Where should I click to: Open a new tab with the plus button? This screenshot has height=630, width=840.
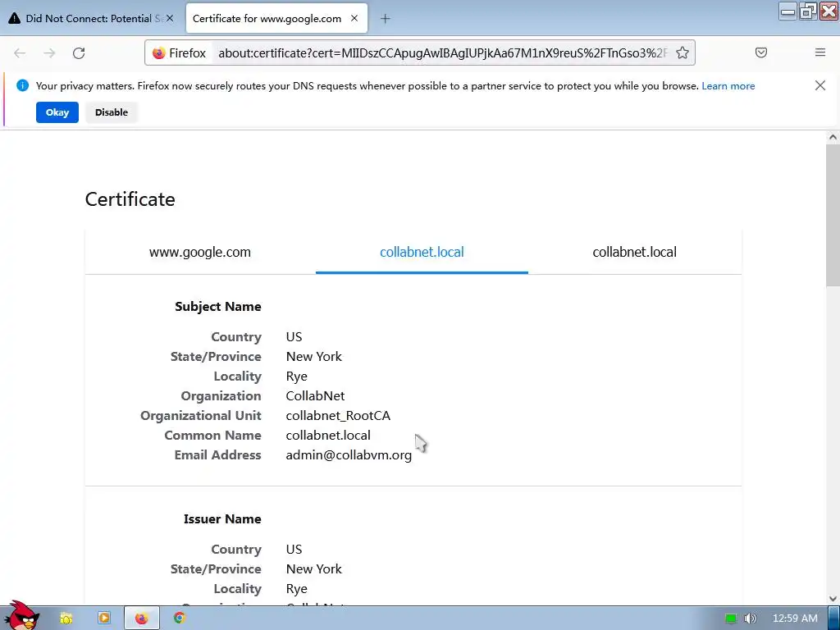(386, 19)
